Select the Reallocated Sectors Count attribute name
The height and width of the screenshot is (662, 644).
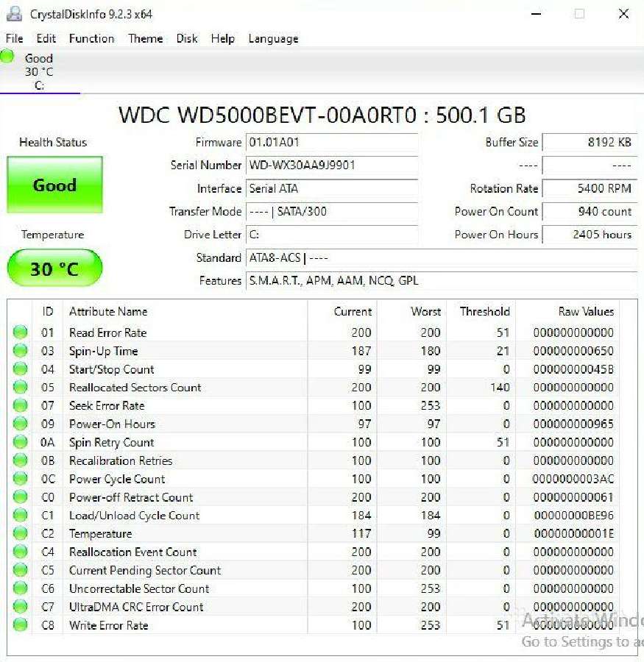(135, 388)
